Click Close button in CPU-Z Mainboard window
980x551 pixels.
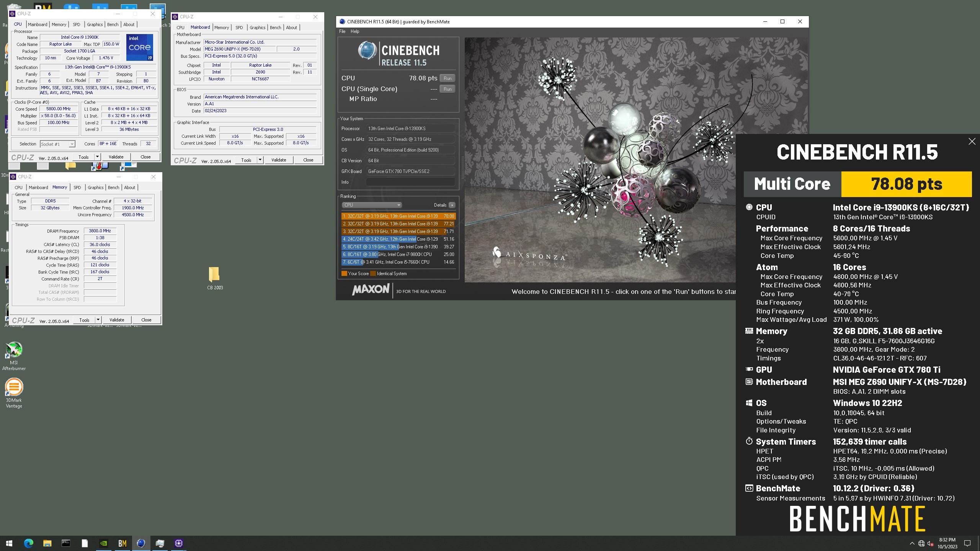[308, 160]
